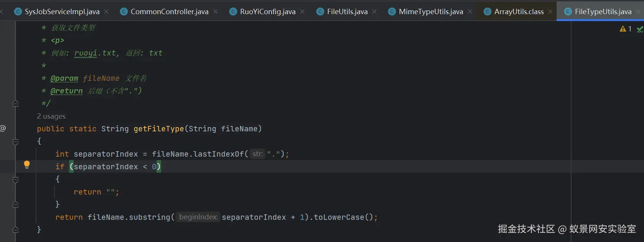
Task: Switch to MimeTypeUtils.java tab
Action: pos(431,11)
